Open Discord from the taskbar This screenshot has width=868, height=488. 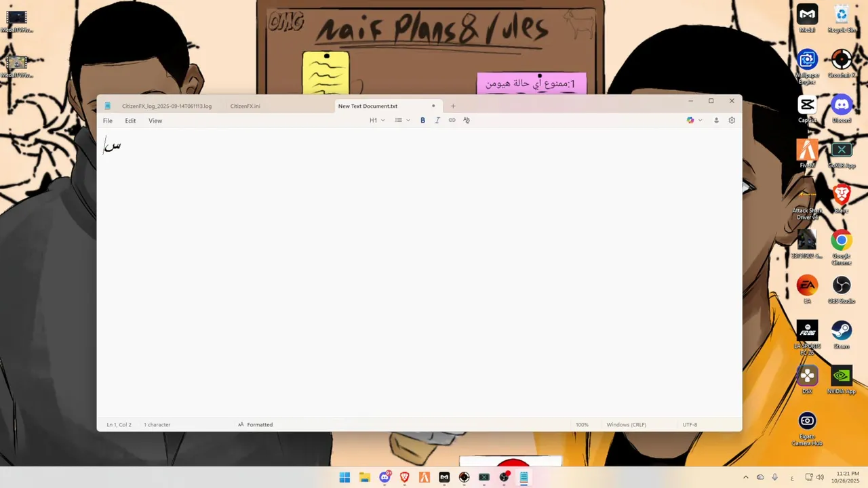[384, 477]
